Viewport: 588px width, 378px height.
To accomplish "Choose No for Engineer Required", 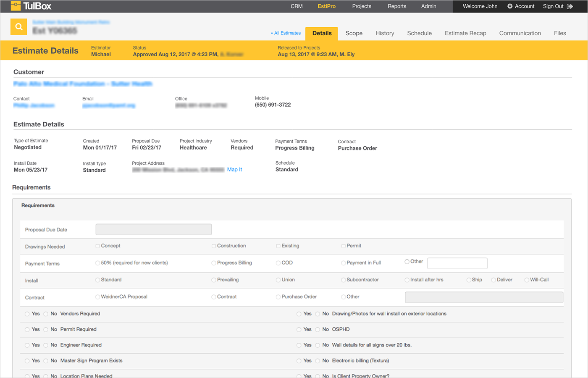I will click(x=46, y=345).
